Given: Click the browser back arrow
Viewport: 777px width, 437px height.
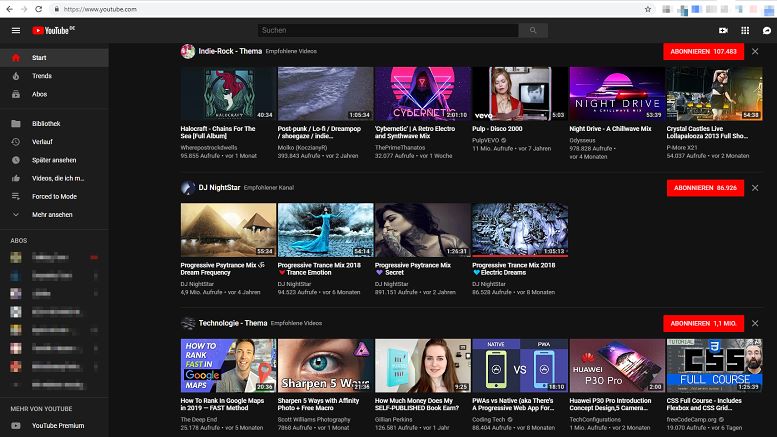Looking at the screenshot, I should (9, 9).
